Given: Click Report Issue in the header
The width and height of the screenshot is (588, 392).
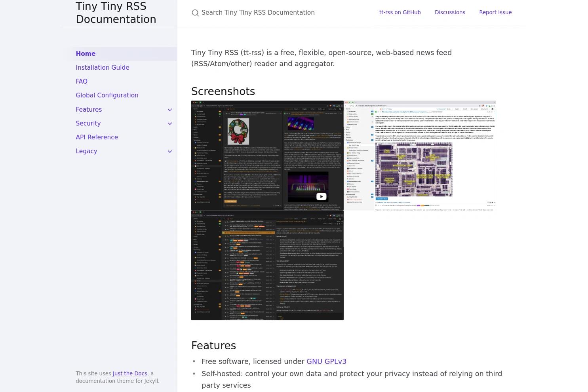Looking at the screenshot, I should (495, 12).
